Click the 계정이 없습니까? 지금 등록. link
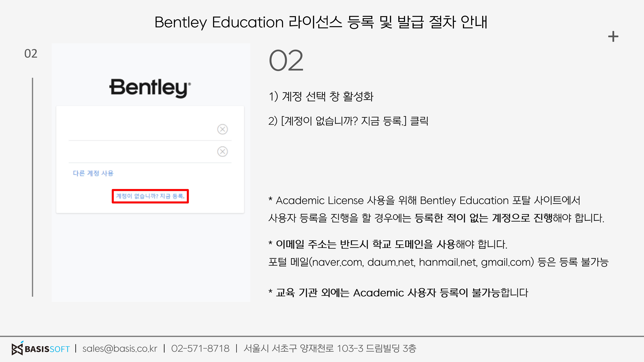644x362 pixels. (150, 196)
